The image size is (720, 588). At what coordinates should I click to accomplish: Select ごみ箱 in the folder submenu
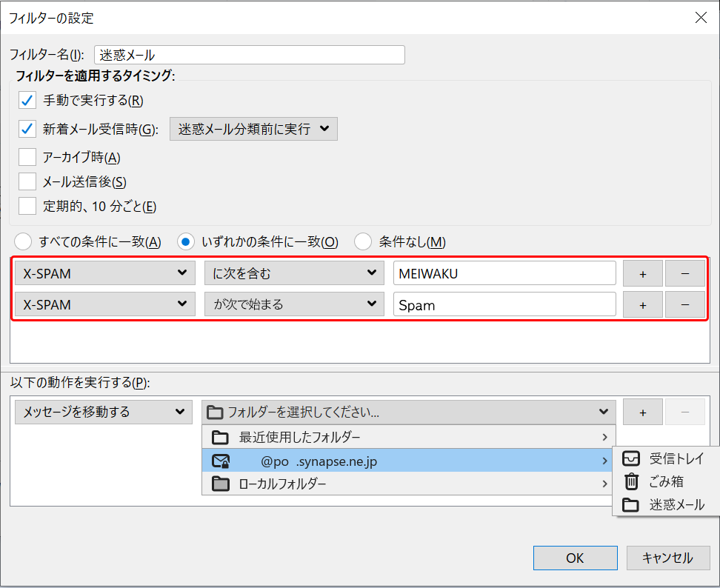click(666, 481)
